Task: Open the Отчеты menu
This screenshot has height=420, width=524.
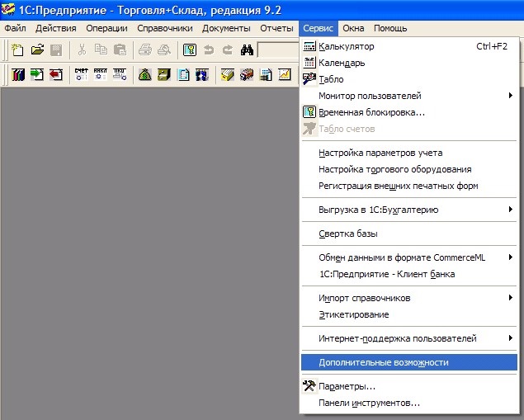Action: coord(276,28)
